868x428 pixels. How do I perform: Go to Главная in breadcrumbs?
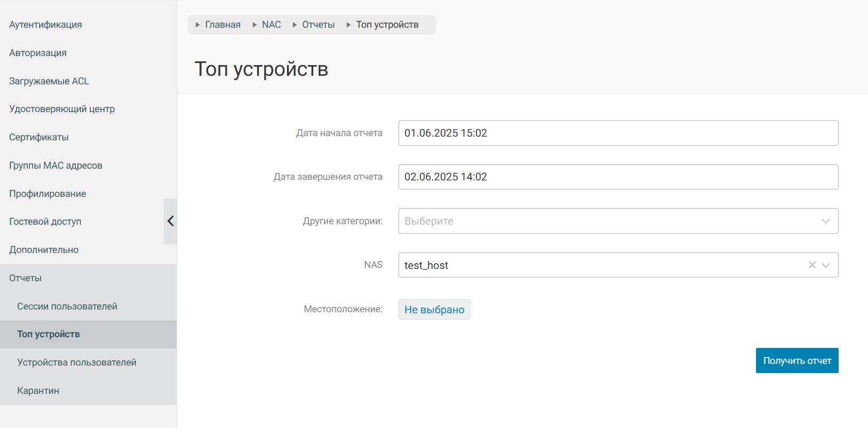[222, 25]
